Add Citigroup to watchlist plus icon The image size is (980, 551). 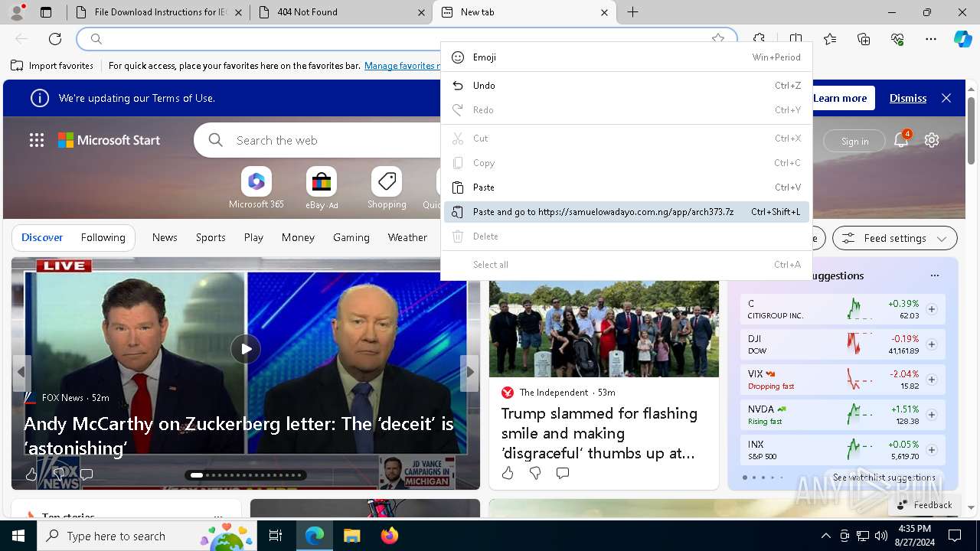pyautogui.click(x=932, y=309)
